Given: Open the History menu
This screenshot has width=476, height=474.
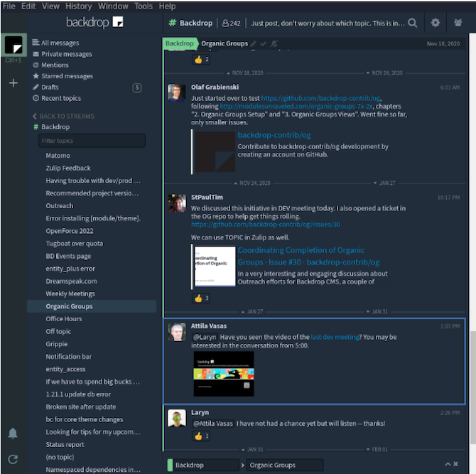Looking at the screenshot, I should coord(78,6).
